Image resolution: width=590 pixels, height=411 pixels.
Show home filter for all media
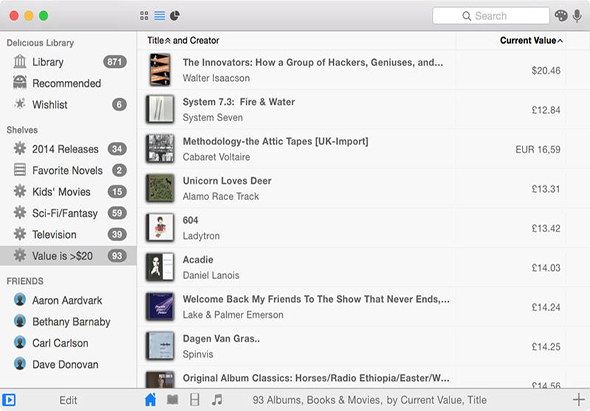[150, 399]
